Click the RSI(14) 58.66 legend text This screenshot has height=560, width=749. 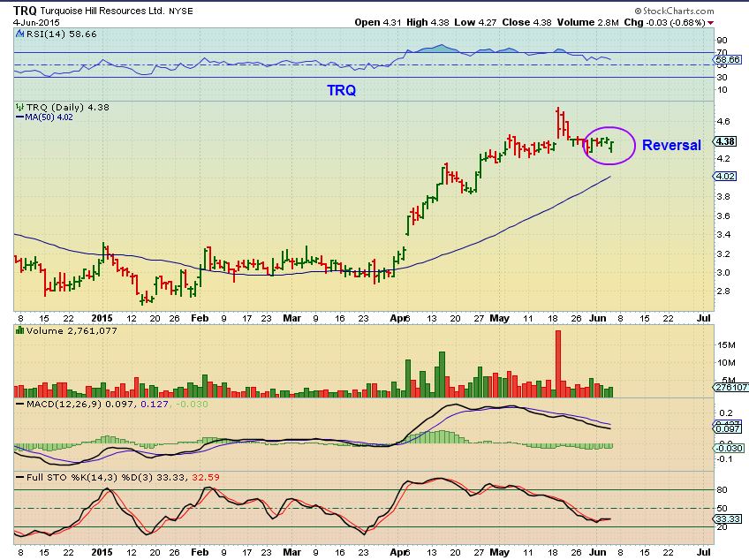tap(61, 34)
